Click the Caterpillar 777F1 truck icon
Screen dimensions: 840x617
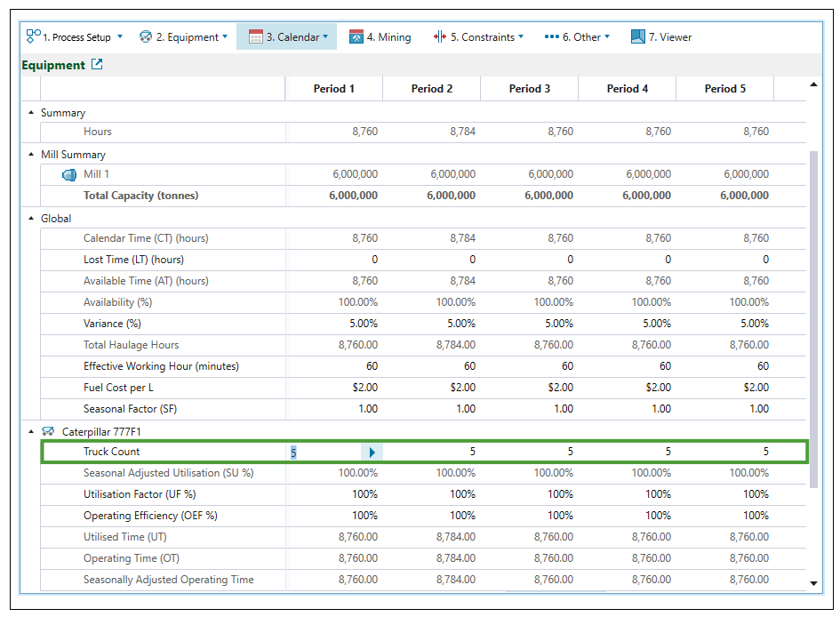48,431
